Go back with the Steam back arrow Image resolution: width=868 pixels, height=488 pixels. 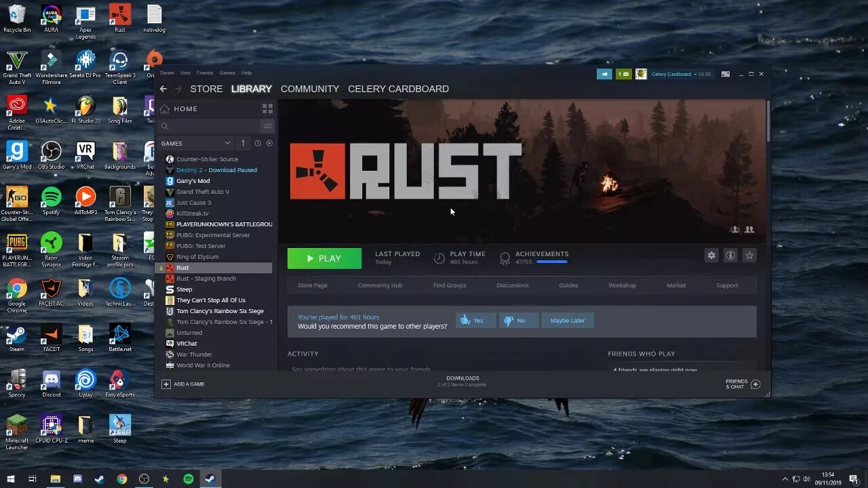point(163,89)
